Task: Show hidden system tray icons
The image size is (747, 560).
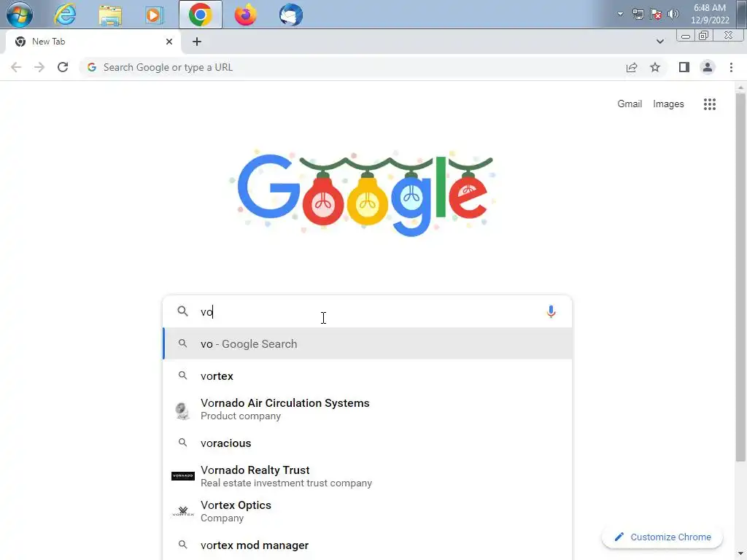Action: point(620,14)
